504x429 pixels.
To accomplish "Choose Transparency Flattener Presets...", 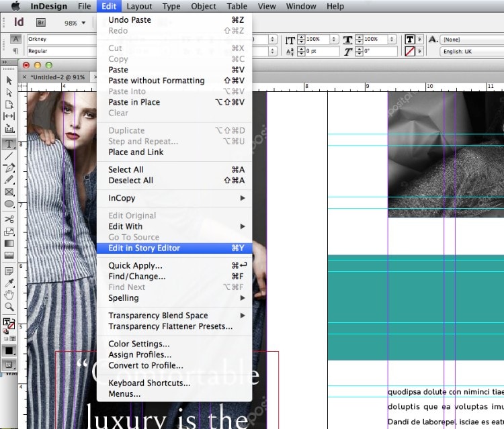I will (x=174, y=326).
